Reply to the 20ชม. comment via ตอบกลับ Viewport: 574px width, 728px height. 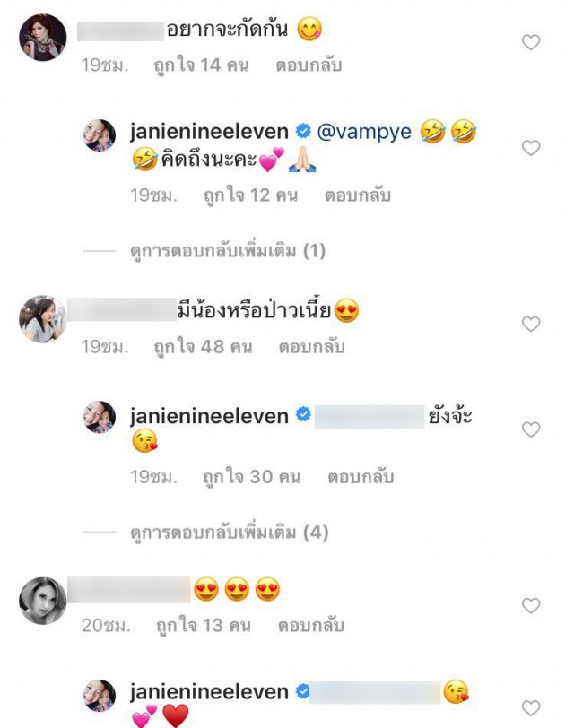pos(311,626)
